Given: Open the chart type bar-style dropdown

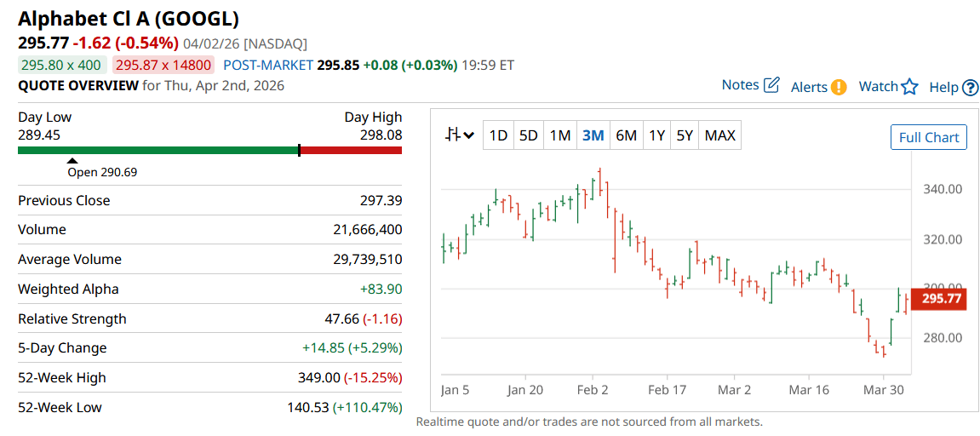Looking at the screenshot, I should click(x=460, y=135).
